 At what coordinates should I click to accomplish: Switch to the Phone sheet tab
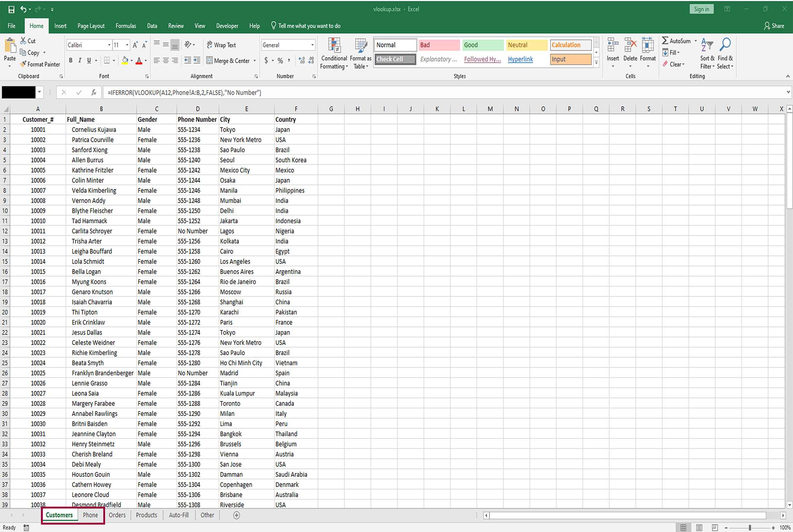pos(90,515)
